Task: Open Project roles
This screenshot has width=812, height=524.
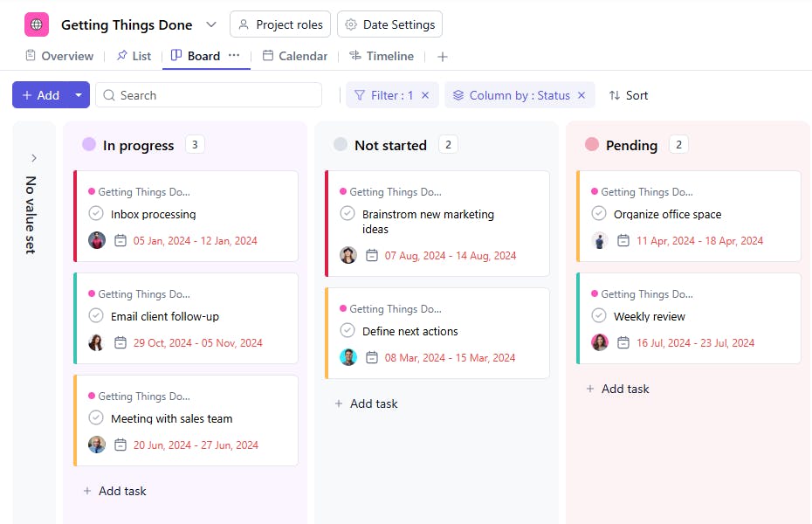Action: click(x=280, y=24)
